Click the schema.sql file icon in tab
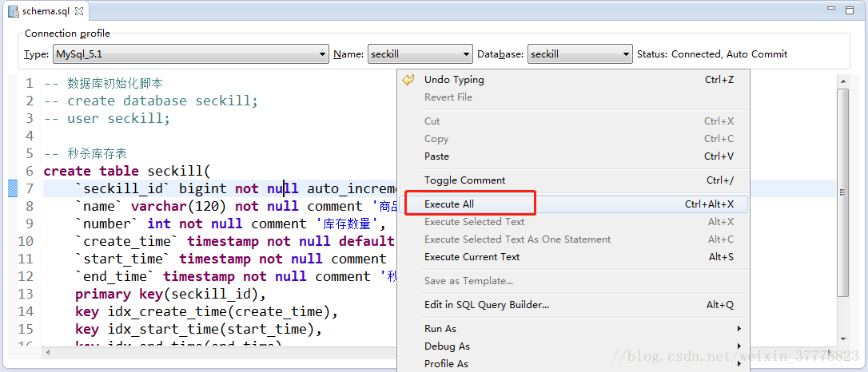Screen dimensions: 868x372 (14, 11)
